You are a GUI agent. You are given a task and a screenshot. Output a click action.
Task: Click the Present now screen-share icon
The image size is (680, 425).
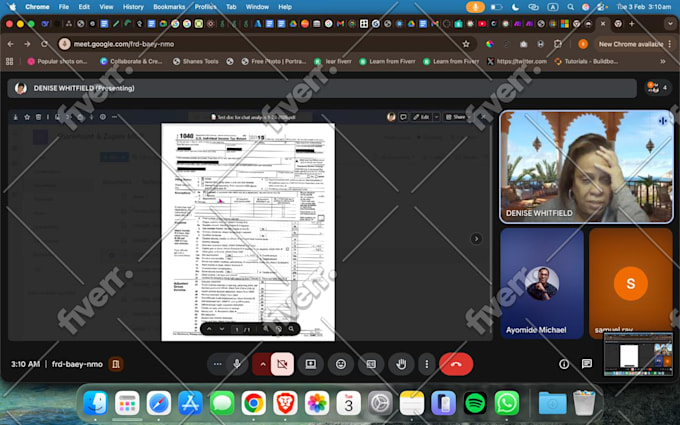[x=311, y=364]
